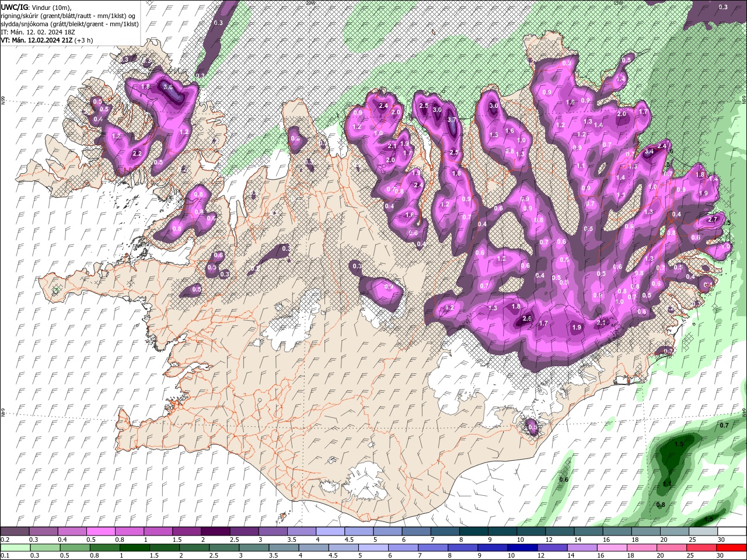This screenshot has width=747, height=560.
Task: Pick darkest green rain swatch between 1 and 1.5
Action: pos(135,548)
